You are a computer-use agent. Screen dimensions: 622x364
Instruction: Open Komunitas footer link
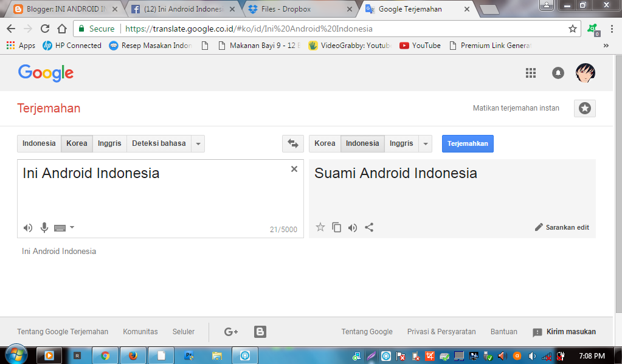click(140, 331)
